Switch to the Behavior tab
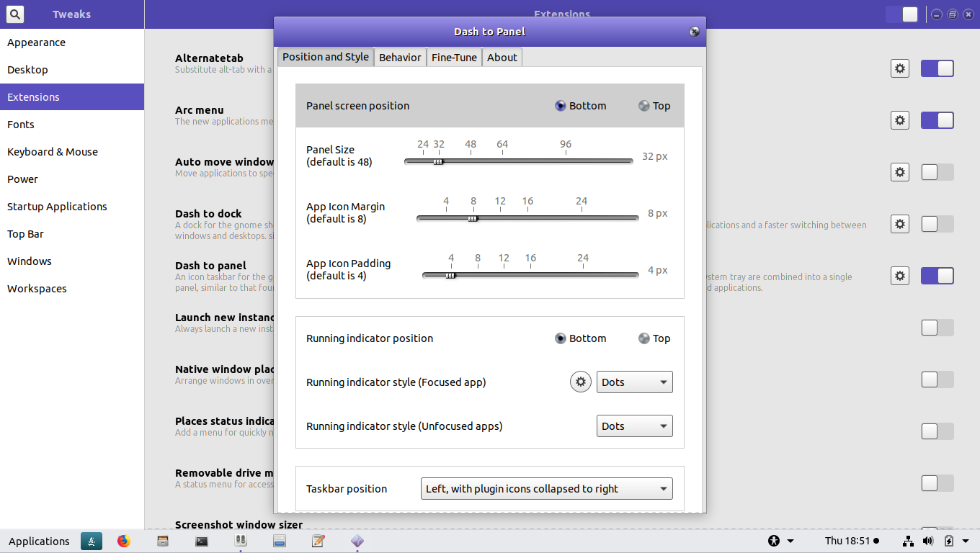The width and height of the screenshot is (980, 553). pyautogui.click(x=400, y=58)
